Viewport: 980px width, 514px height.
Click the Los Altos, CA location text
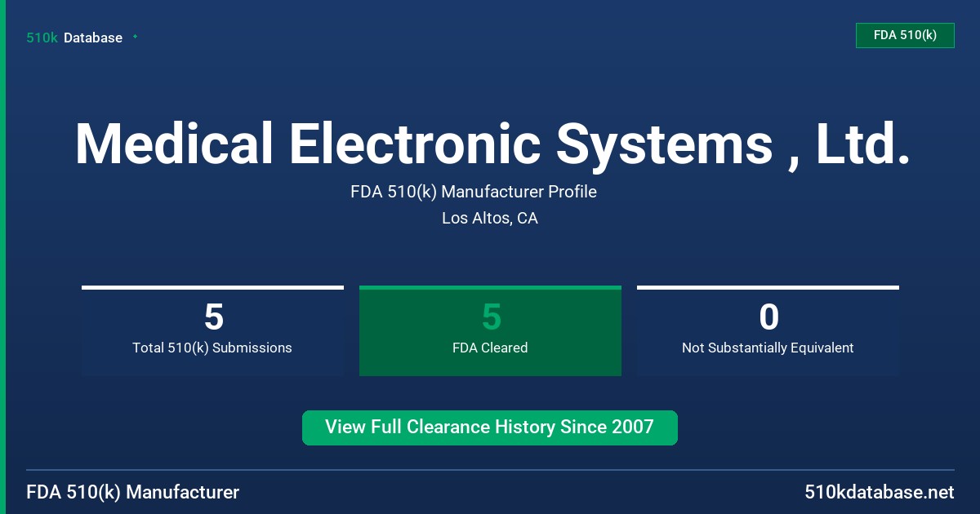[x=490, y=219]
